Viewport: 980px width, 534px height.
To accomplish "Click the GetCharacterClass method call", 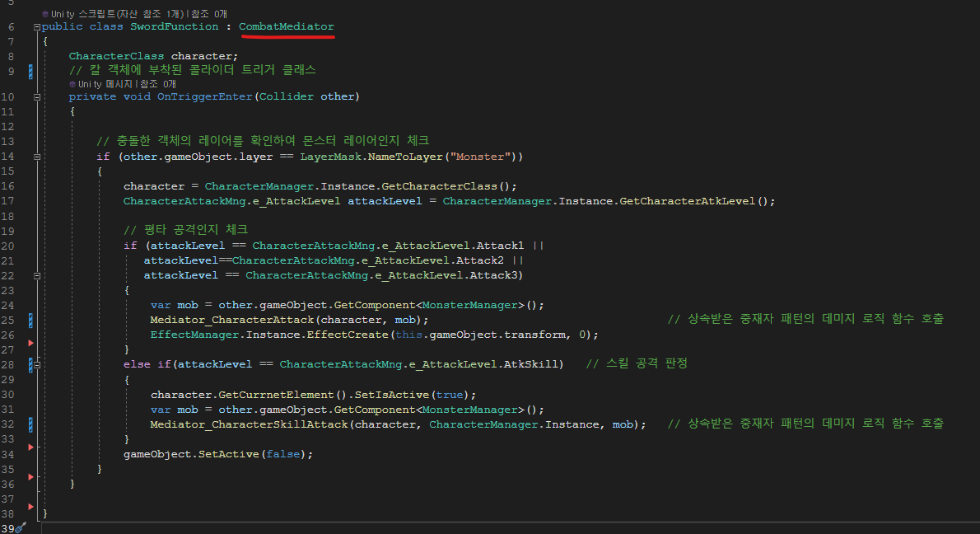I will [440, 186].
